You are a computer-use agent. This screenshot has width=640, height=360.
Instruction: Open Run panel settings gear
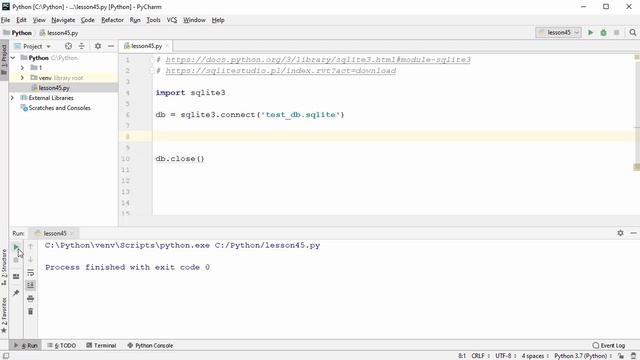pos(620,233)
